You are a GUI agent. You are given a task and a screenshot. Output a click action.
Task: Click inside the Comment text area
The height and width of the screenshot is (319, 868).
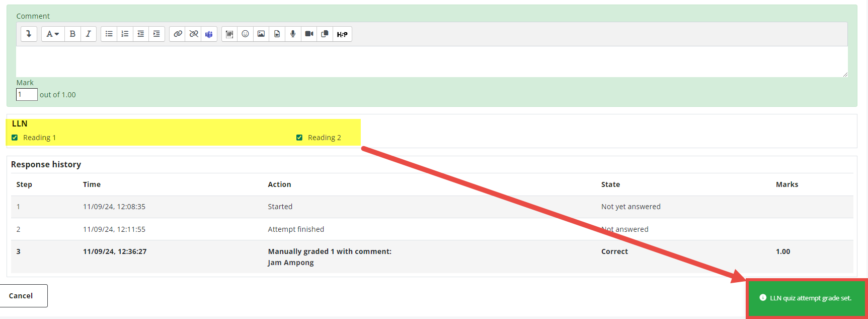point(432,61)
